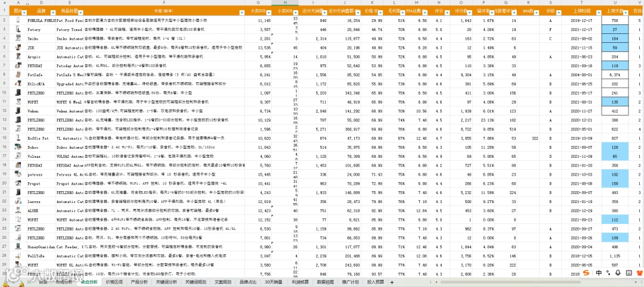
Task: Add a new sheet with plus button
Action: pyautogui.click(x=392, y=282)
